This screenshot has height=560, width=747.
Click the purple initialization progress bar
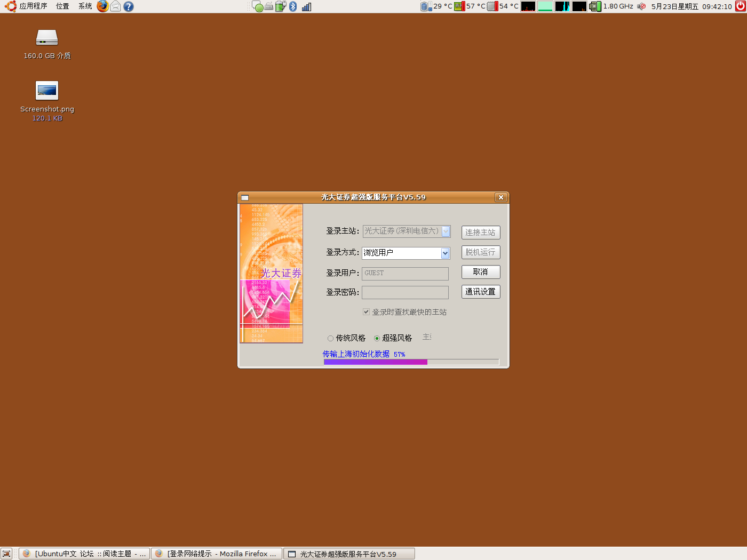point(411,362)
